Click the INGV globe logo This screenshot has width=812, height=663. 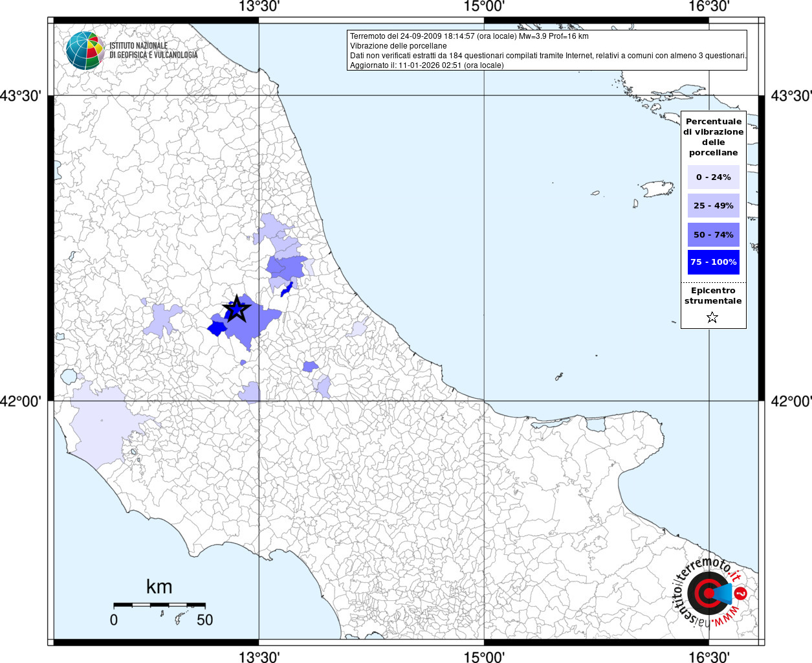[x=85, y=51]
